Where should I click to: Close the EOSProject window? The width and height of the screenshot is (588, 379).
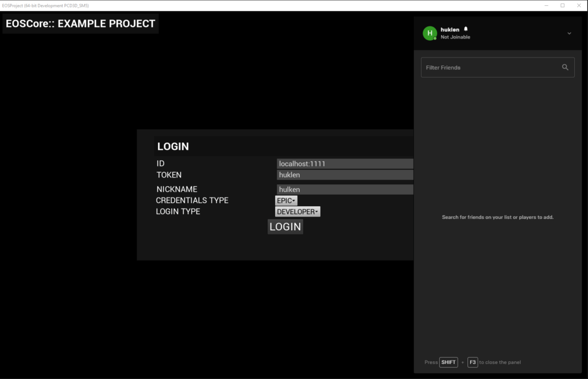579,5
